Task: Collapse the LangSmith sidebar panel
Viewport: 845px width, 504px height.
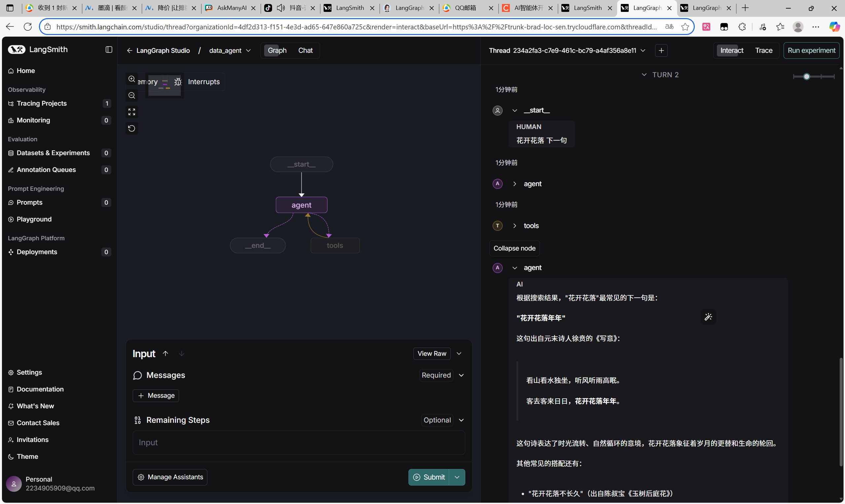Action: (109, 50)
